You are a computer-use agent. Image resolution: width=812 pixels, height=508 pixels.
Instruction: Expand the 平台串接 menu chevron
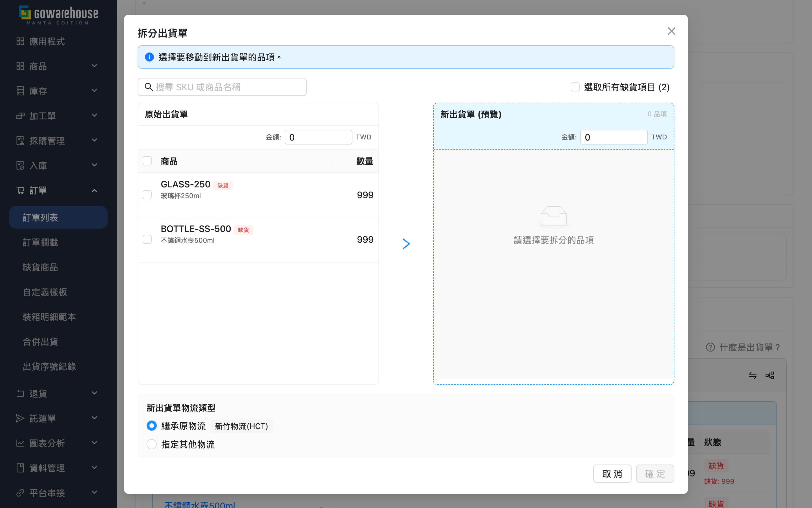click(95, 492)
